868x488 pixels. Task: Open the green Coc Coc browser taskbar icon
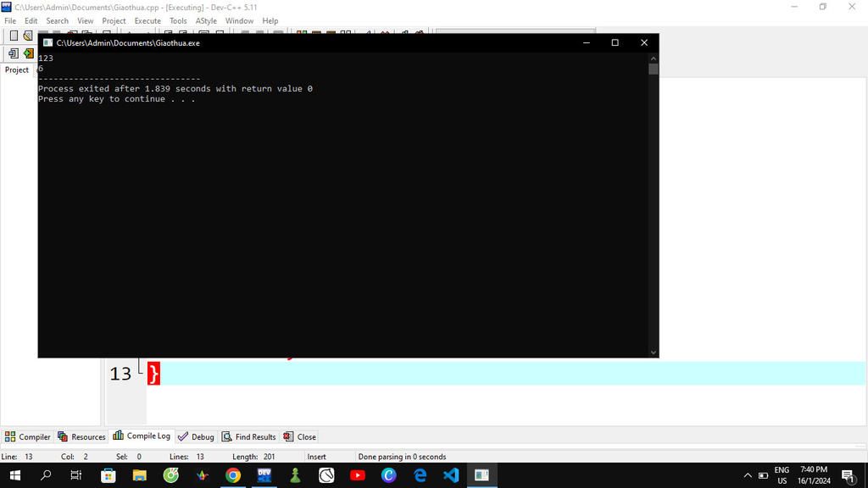(x=170, y=475)
